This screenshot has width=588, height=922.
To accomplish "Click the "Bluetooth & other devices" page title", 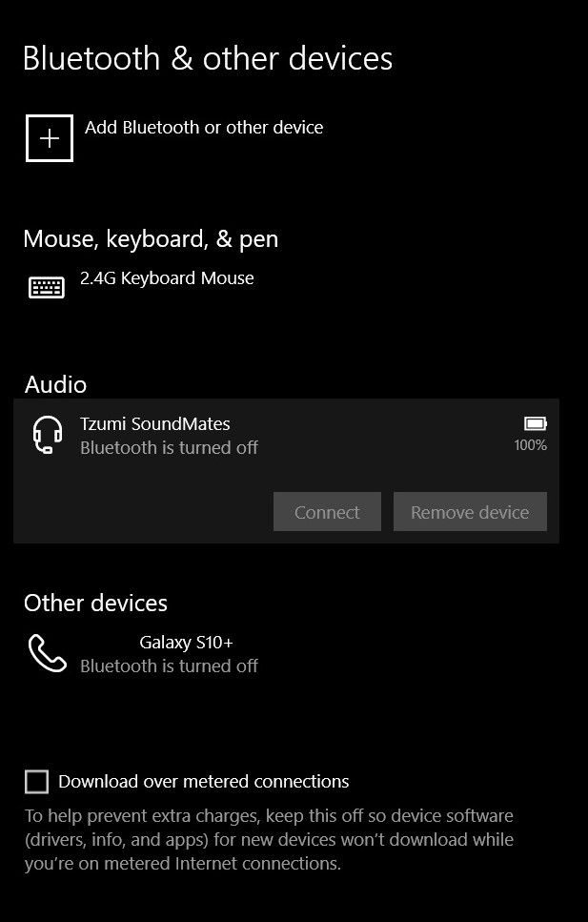I will 208,58.
